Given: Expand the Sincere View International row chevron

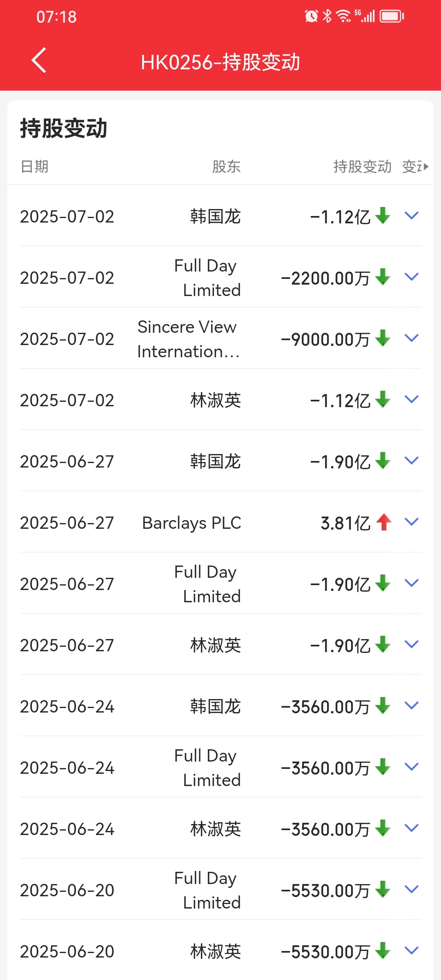Looking at the screenshot, I should 412,338.
